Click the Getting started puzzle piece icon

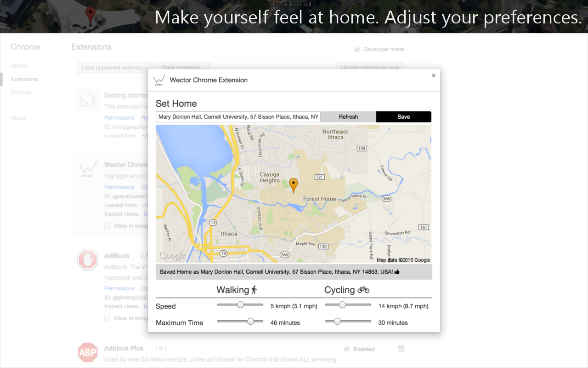click(x=88, y=99)
